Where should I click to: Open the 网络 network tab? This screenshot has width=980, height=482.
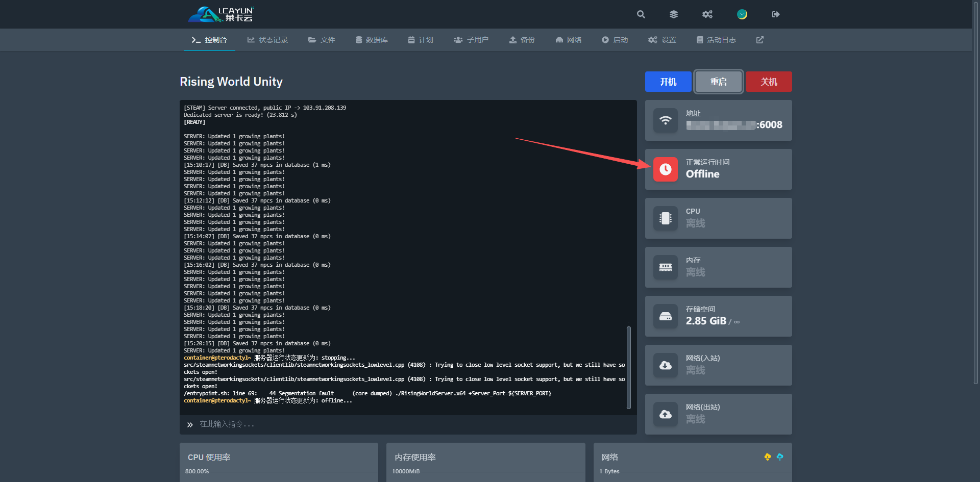[x=569, y=40]
